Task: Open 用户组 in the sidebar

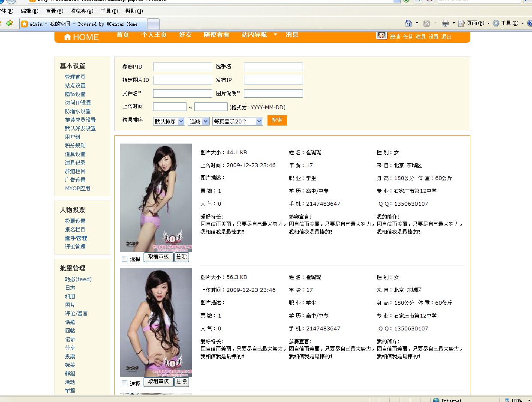Action: tap(72, 137)
